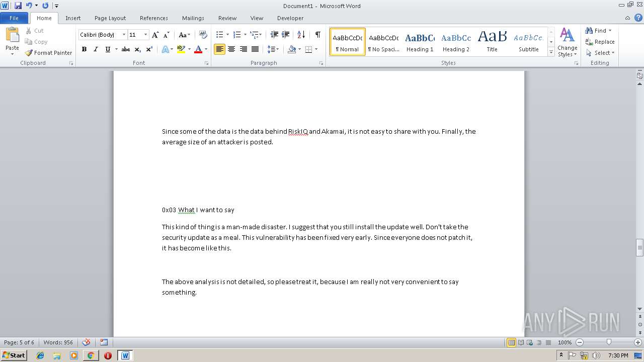This screenshot has height=362, width=644.
Task: Minimize the ribbon arrow
Action: [627, 18]
